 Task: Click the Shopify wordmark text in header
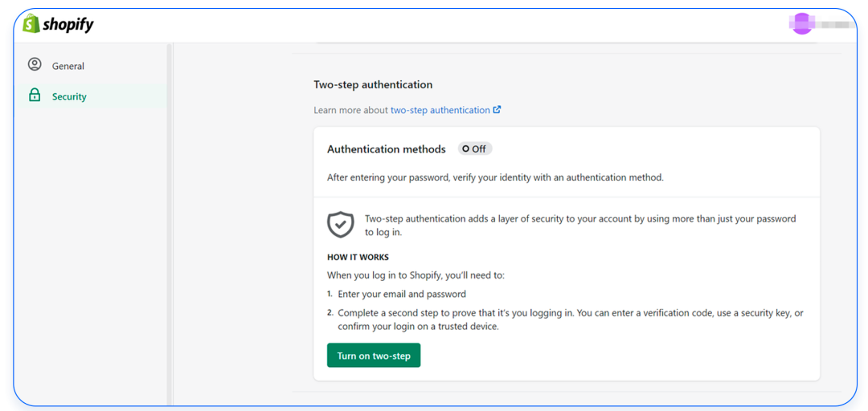pyautogui.click(x=68, y=25)
